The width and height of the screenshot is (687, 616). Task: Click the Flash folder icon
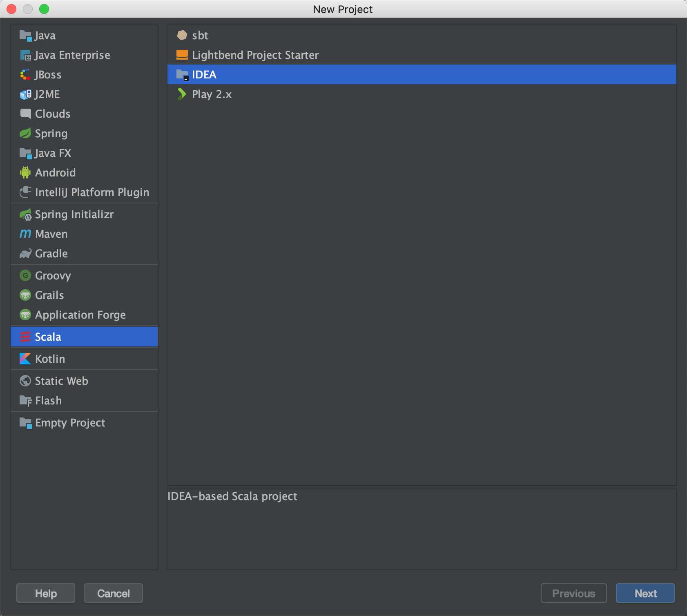point(25,401)
